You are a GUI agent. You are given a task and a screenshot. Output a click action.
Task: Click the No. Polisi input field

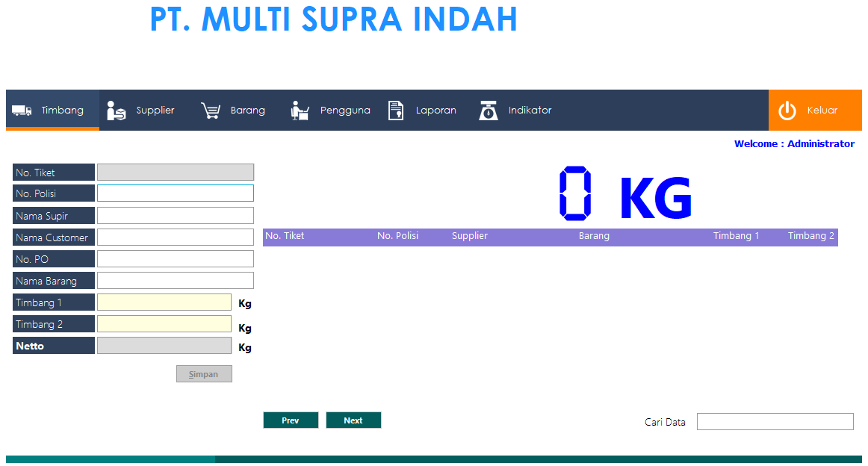pos(176,193)
